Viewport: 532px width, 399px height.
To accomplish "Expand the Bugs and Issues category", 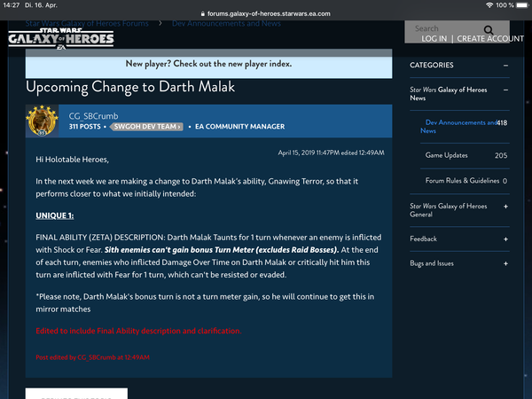I will [505, 263].
